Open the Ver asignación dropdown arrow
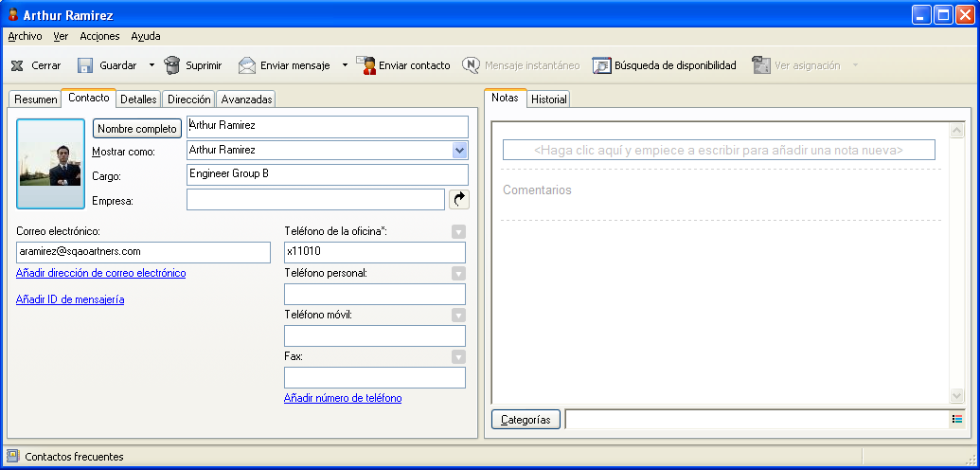This screenshot has height=470, width=980. click(855, 65)
